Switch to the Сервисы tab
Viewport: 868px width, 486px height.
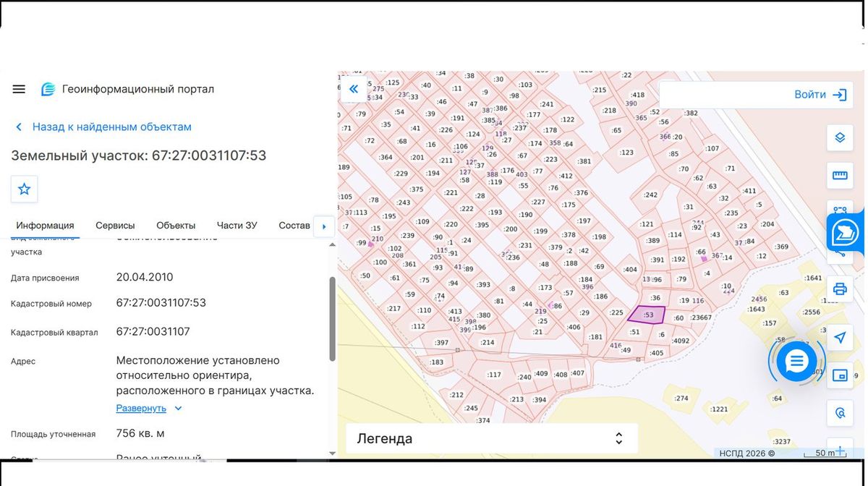click(x=115, y=226)
